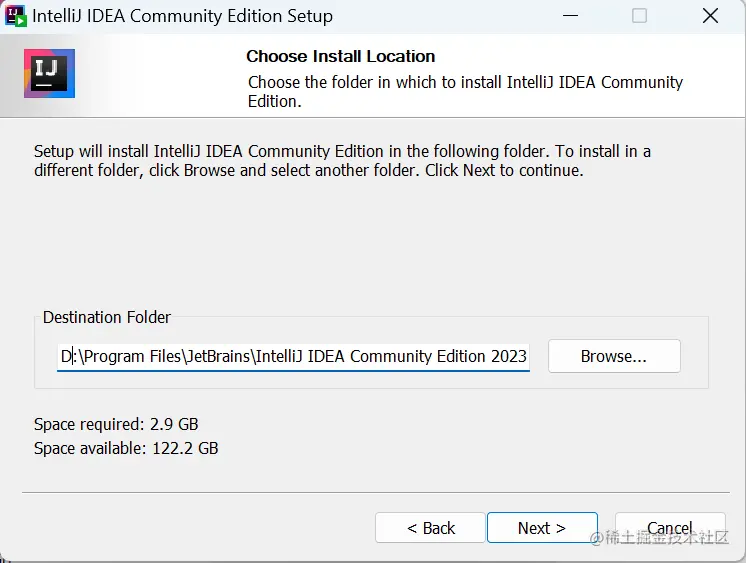The height and width of the screenshot is (563, 746).
Task: Click the 'JetBrains' segment of the install path
Action: pos(218,356)
